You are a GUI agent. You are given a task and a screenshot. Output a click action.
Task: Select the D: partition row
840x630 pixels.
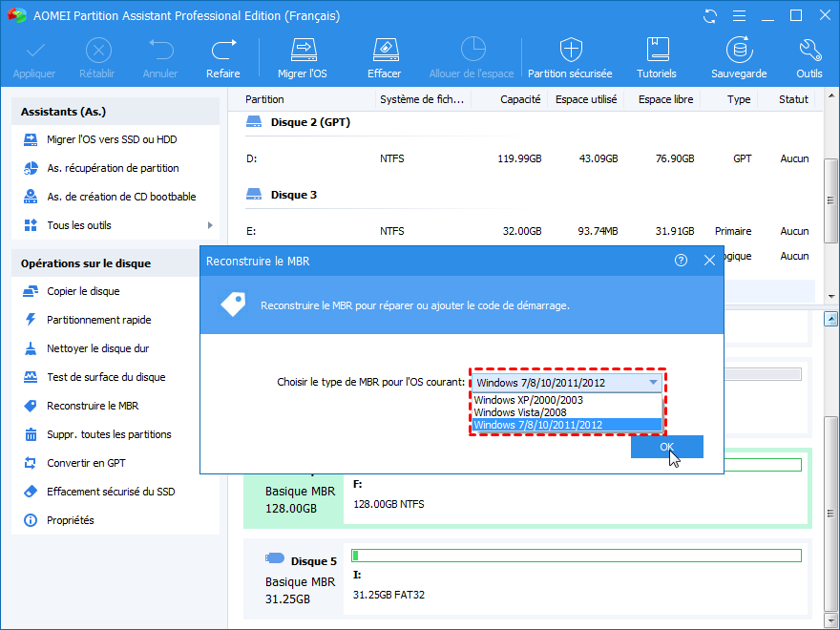point(527,158)
